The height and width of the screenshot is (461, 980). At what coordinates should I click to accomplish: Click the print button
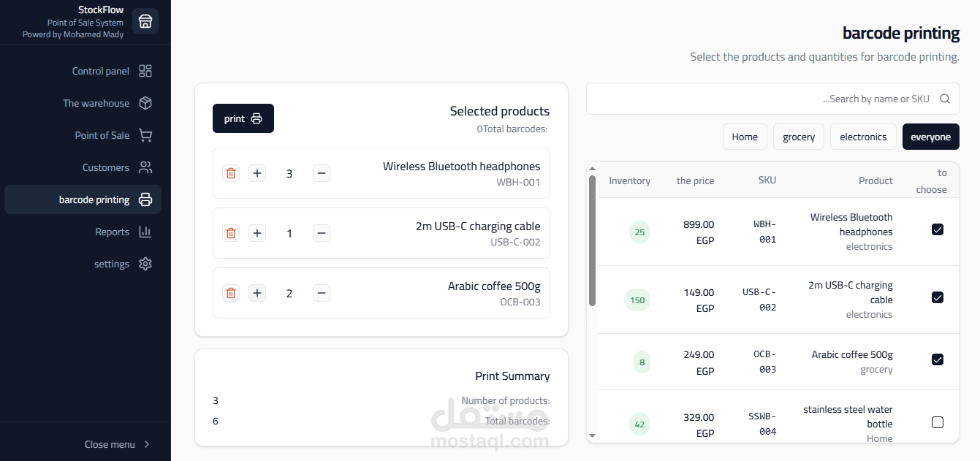pos(243,118)
